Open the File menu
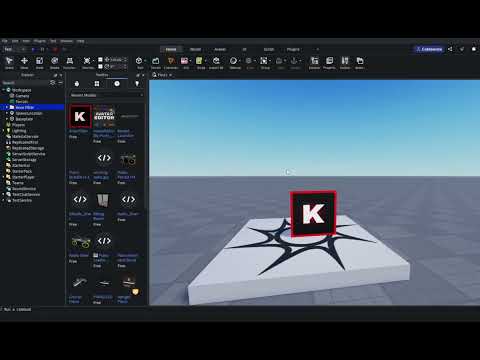Viewport: 480px width, 360px height. click(5, 41)
